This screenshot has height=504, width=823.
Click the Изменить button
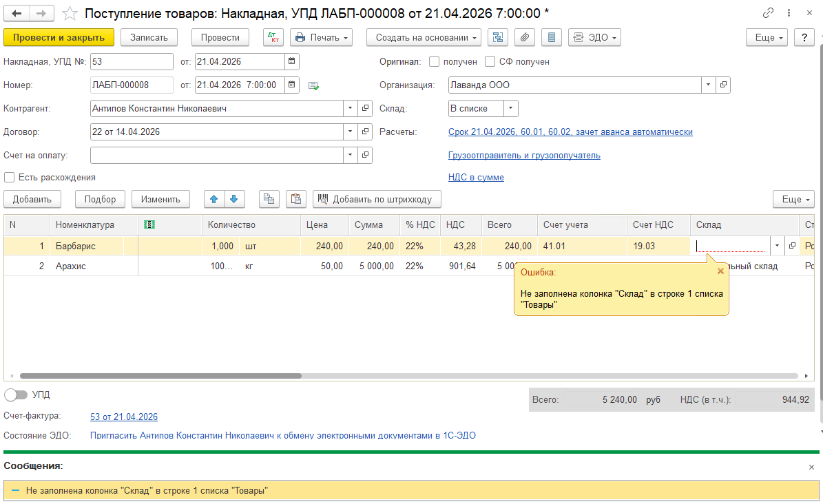[160, 199]
